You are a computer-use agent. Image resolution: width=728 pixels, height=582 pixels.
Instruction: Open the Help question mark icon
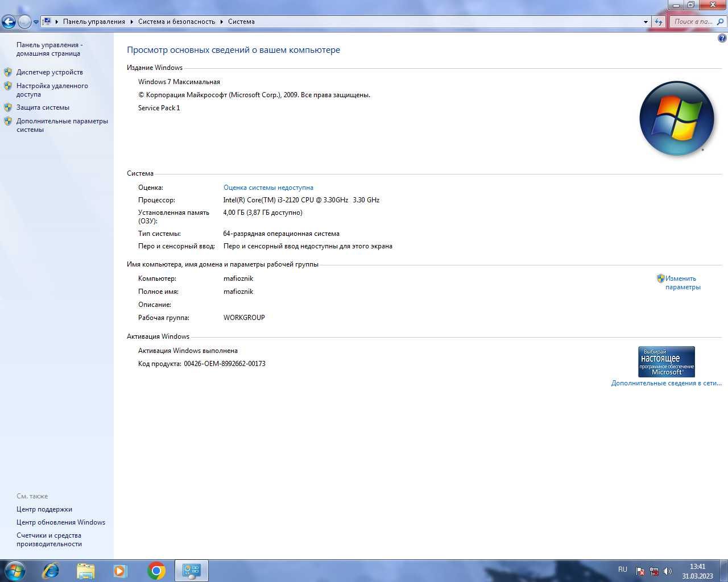[x=722, y=39]
